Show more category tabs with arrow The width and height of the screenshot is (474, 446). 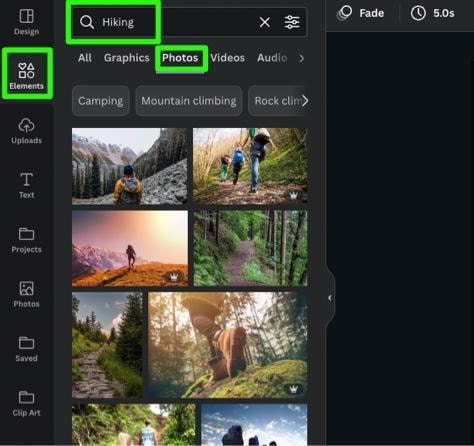[x=301, y=58]
